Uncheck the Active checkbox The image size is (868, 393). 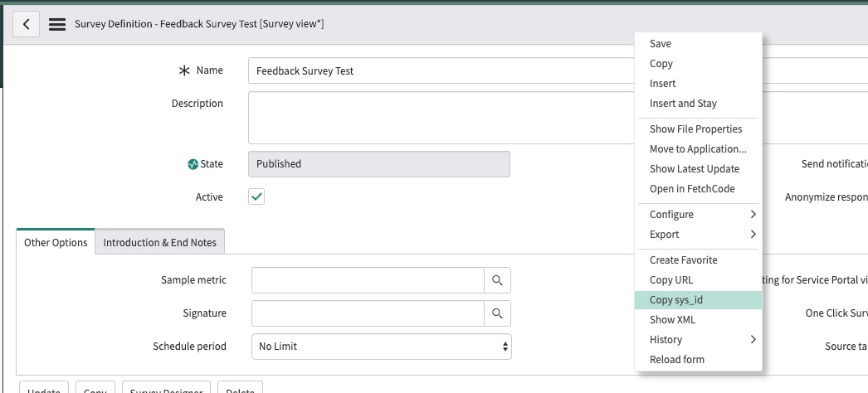[256, 197]
